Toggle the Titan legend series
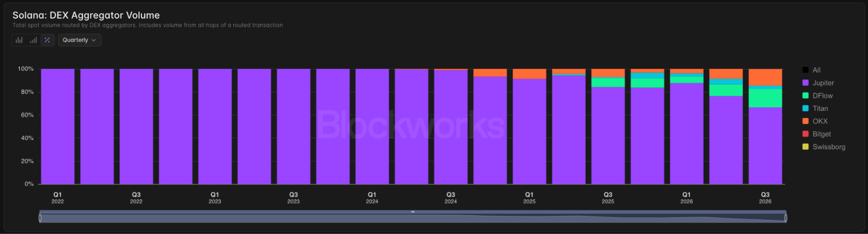This screenshot has width=868, height=234. click(x=815, y=108)
